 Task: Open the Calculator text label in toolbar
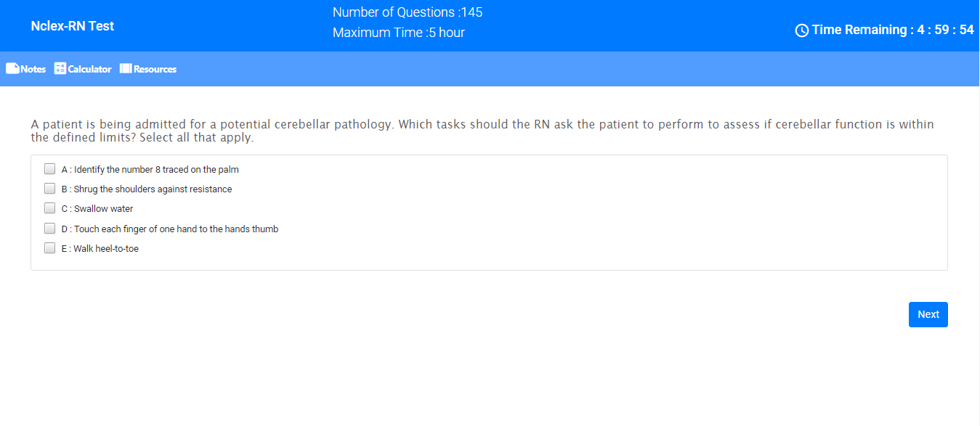89,70
